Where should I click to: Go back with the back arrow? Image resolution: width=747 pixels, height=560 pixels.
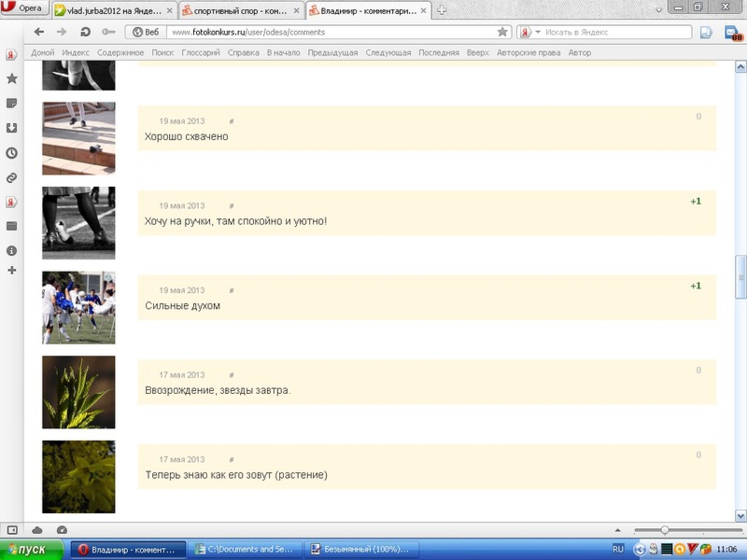(39, 32)
